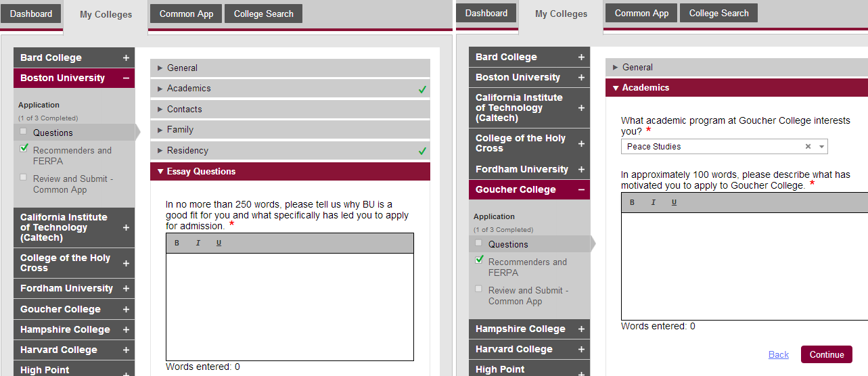Open College Search tab above the Goucher form
Viewport: 868px width, 376px height.
coord(718,14)
